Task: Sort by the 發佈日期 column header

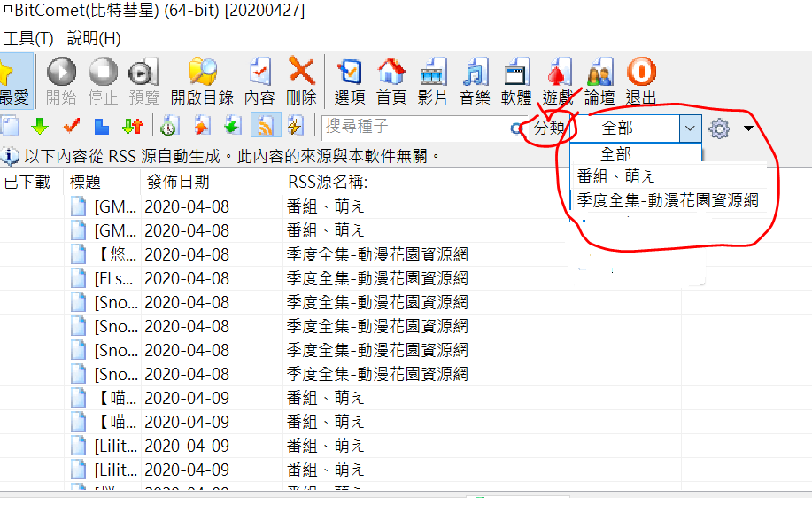Action: tap(212, 182)
